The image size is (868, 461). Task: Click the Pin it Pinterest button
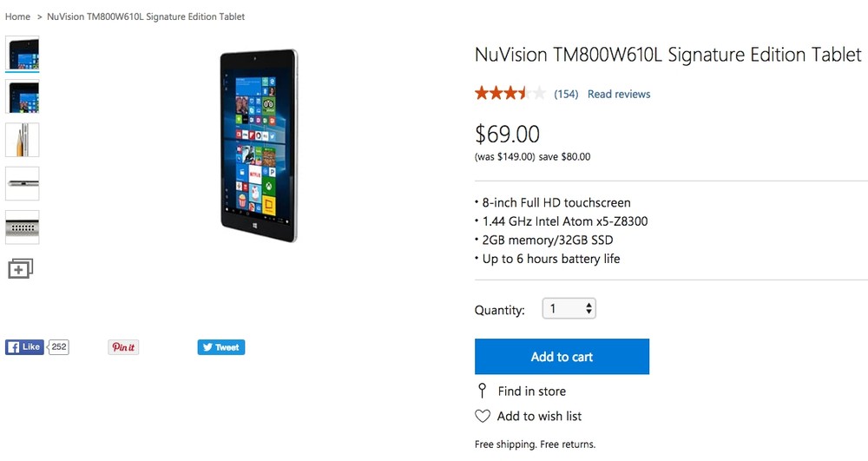pyautogui.click(x=123, y=347)
